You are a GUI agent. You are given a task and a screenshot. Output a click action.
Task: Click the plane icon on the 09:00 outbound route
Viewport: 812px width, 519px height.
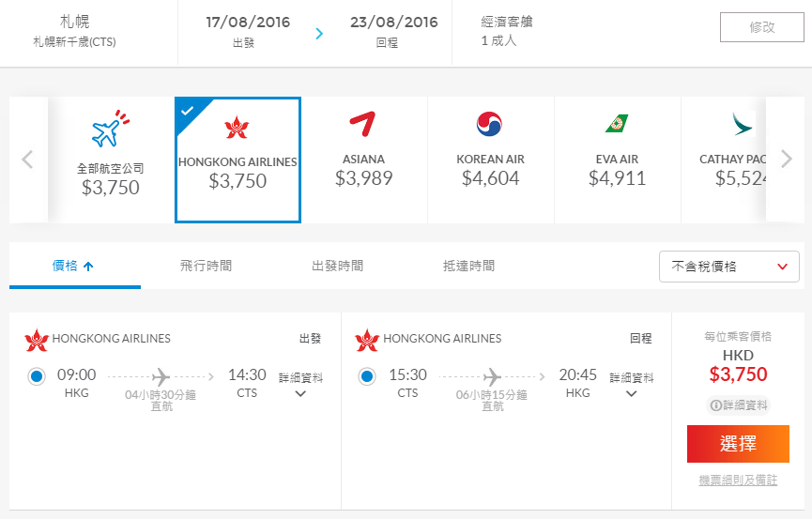[161, 376]
